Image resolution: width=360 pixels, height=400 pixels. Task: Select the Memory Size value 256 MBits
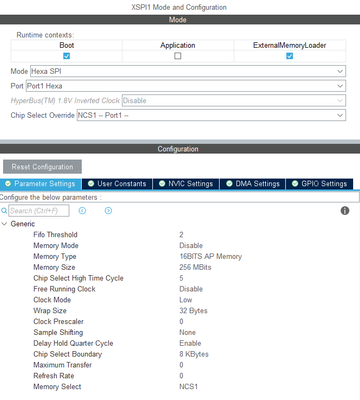[x=195, y=267]
